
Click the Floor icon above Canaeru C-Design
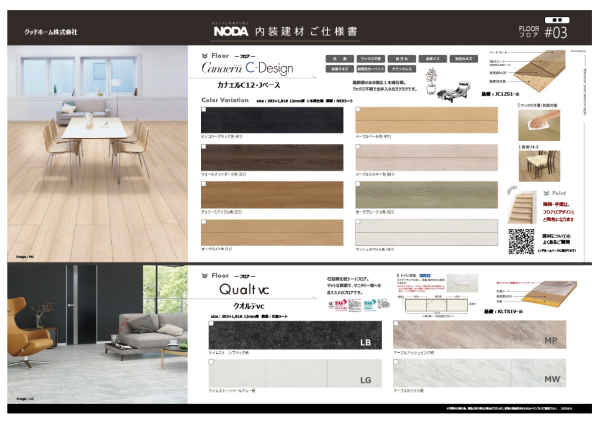click(x=205, y=56)
